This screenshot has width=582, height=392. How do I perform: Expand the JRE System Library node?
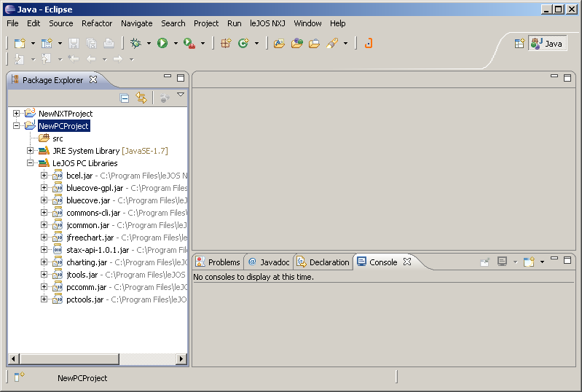click(x=30, y=150)
